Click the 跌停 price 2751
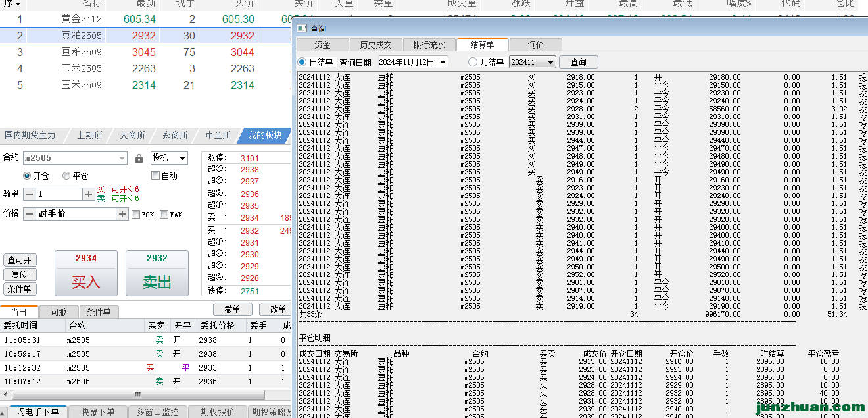The width and height of the screenshot is (868, 418). tap(250, 291)
